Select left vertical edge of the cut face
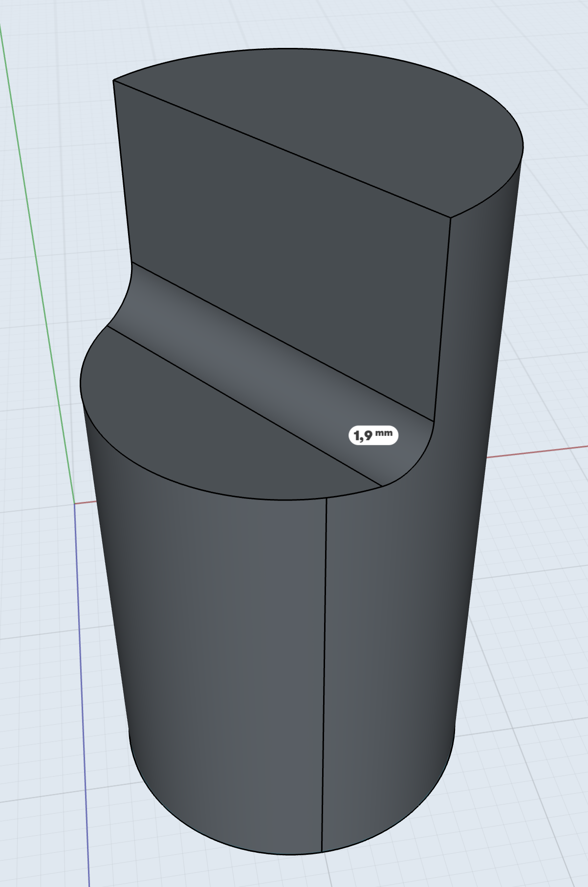The width and height of the screenshot is (588, 887). tap(122, 171)
